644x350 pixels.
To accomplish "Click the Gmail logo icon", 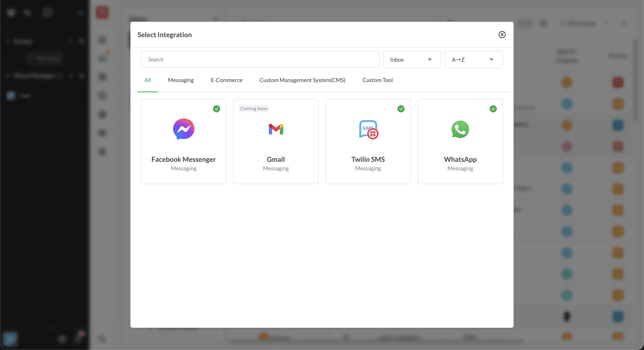I will [276, 129].
